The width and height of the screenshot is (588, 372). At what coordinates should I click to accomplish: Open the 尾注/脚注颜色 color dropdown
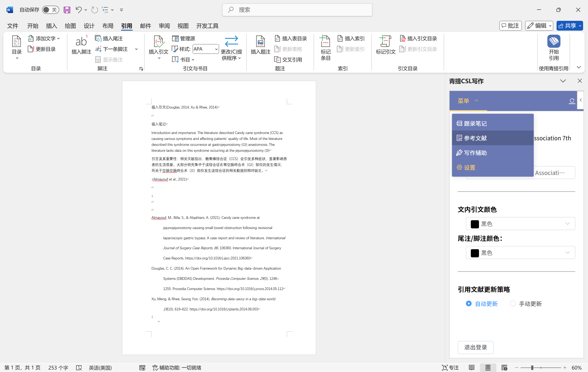pyautogui.click(x=520, y=253)
